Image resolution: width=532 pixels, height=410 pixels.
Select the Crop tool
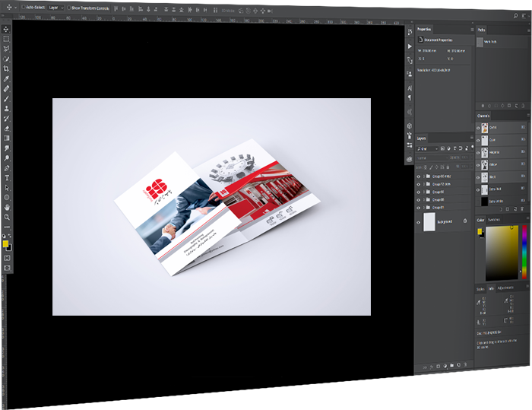coord(7,68)
